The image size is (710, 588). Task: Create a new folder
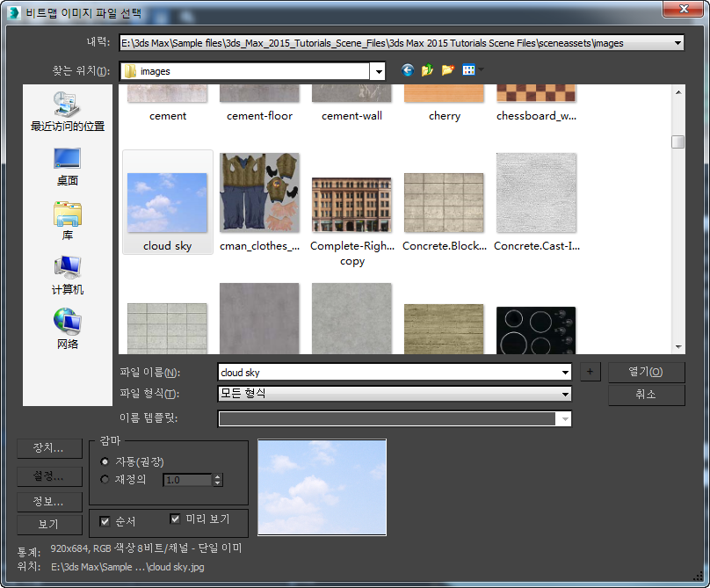tap(448, 70)
